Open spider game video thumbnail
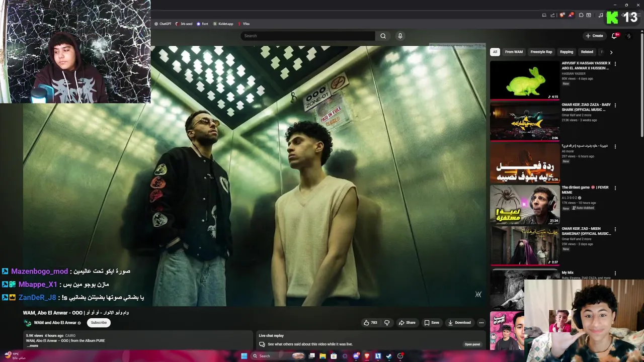 click(525, 205)
